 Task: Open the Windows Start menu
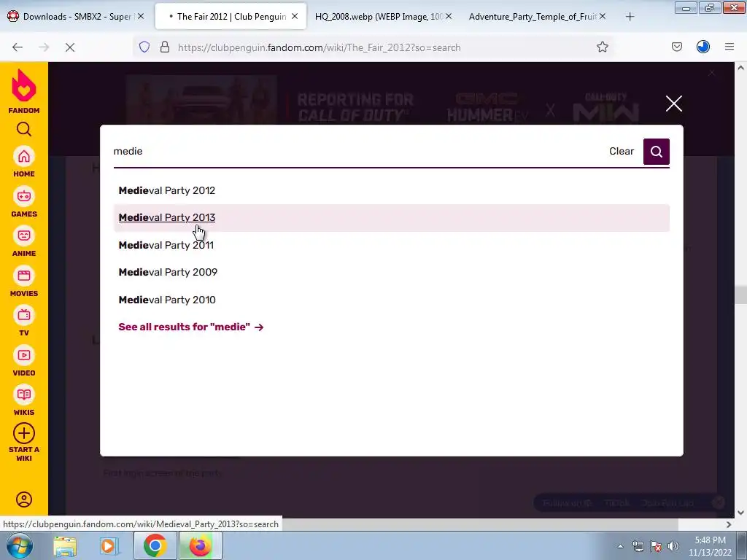tap(19, 545)
